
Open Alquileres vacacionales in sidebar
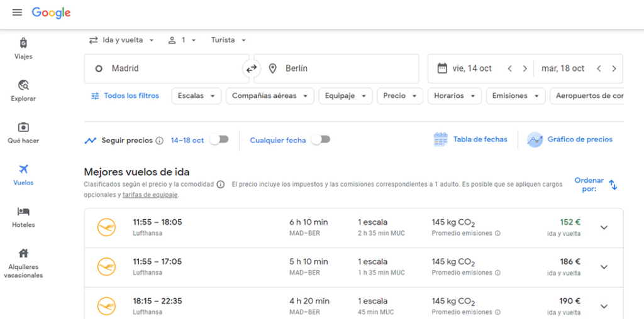(23, 262)
